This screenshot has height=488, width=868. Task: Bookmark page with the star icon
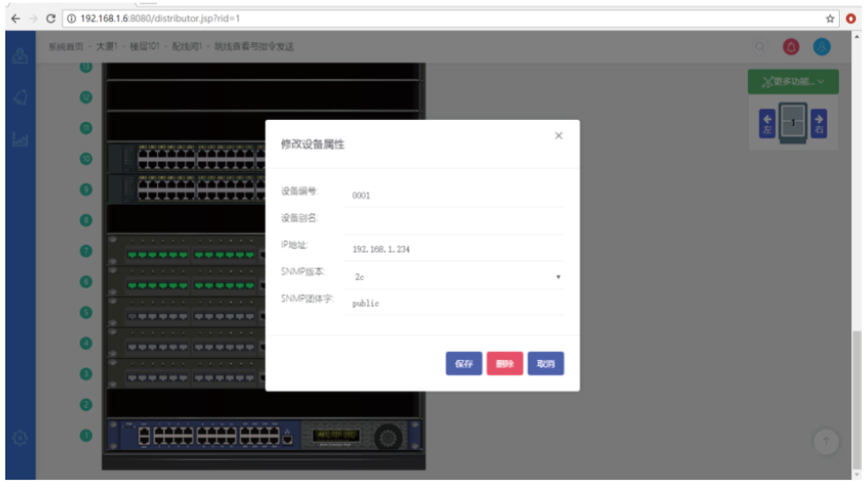coord(830,19)
